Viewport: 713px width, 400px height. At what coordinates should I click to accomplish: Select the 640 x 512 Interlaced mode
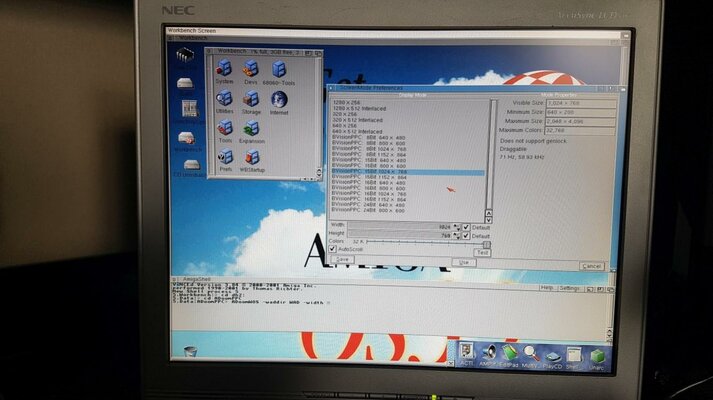pyautogui.click(x=358, y=131)
